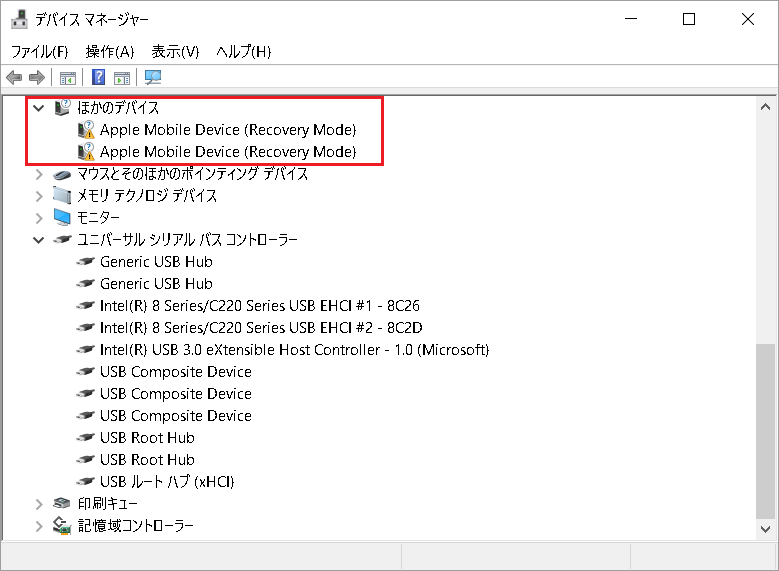Viewport: 779px width, 571px height.
Task: Maximize the Device Manager window
Action: [689, 19]
